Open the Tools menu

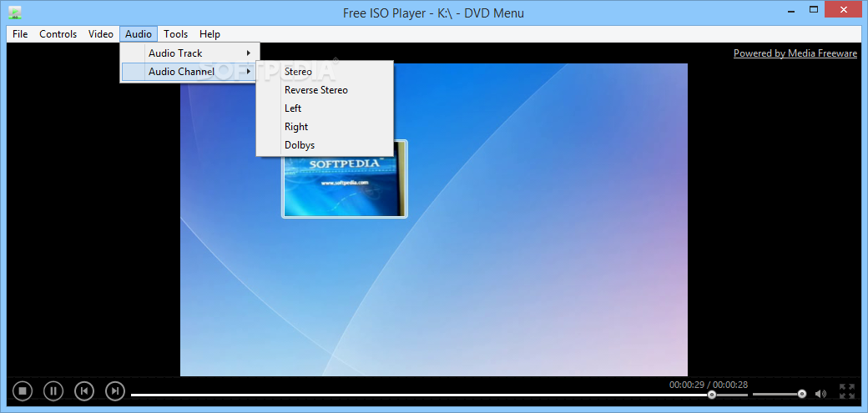pos(175,33)
